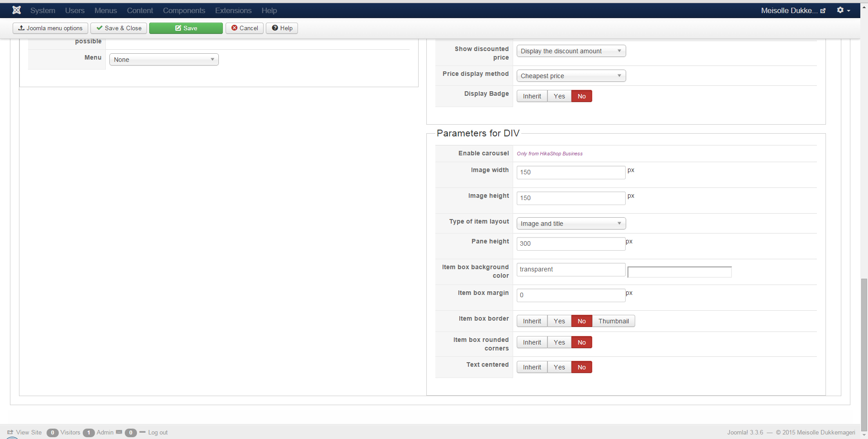This screenshot has height=439, width=868.
Task: Open the Extensions menu
Action: point(233,10)
